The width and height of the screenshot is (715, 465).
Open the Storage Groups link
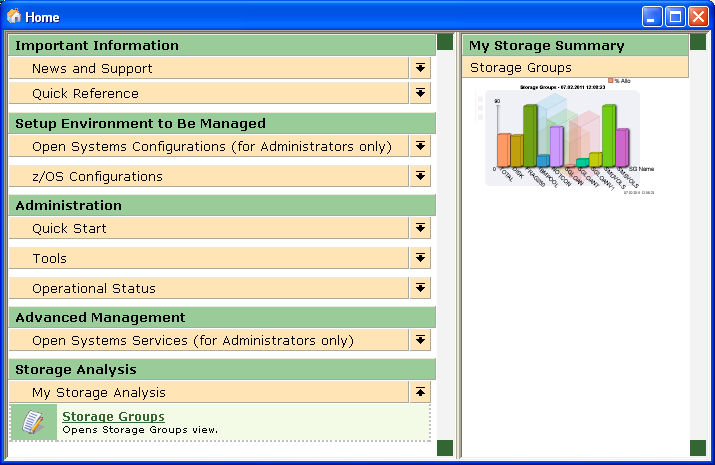(x=113, y=416)
